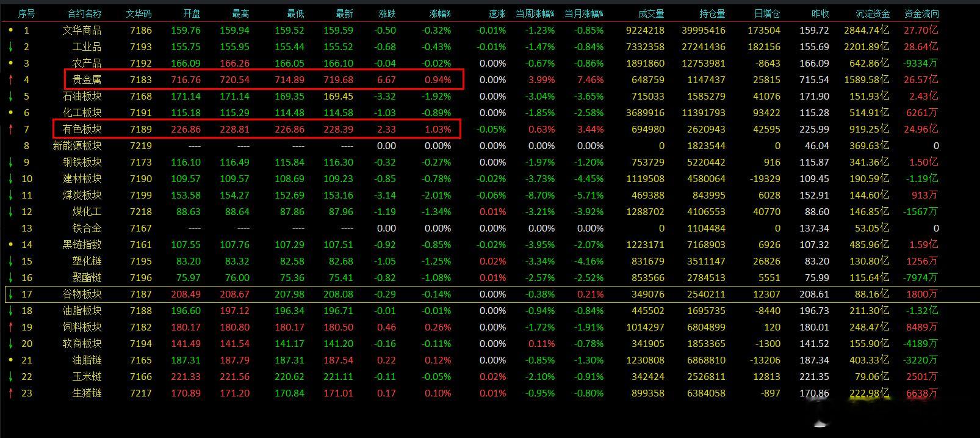Click the 最新 column header
980x438 pixels.
coord(344,13)
